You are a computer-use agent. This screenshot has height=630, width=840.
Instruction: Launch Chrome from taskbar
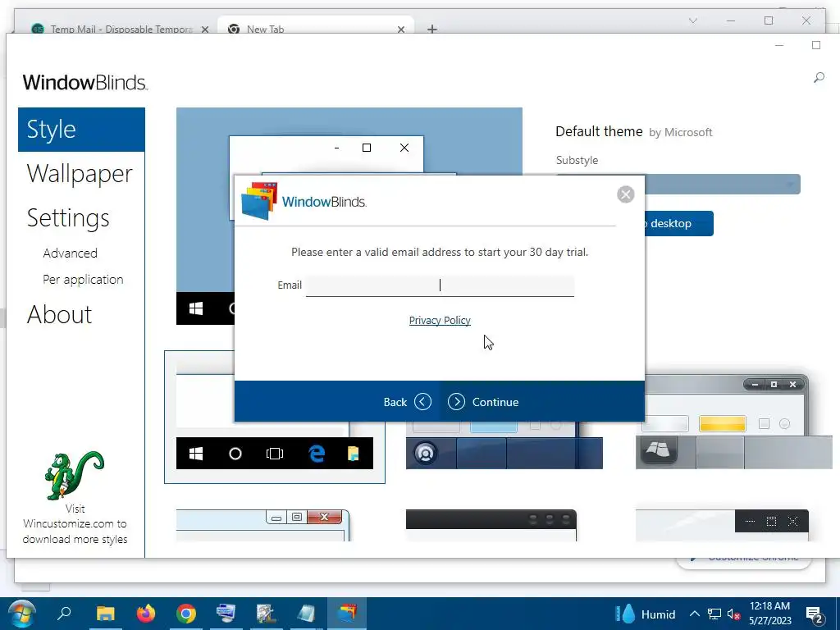coord(186,614)
